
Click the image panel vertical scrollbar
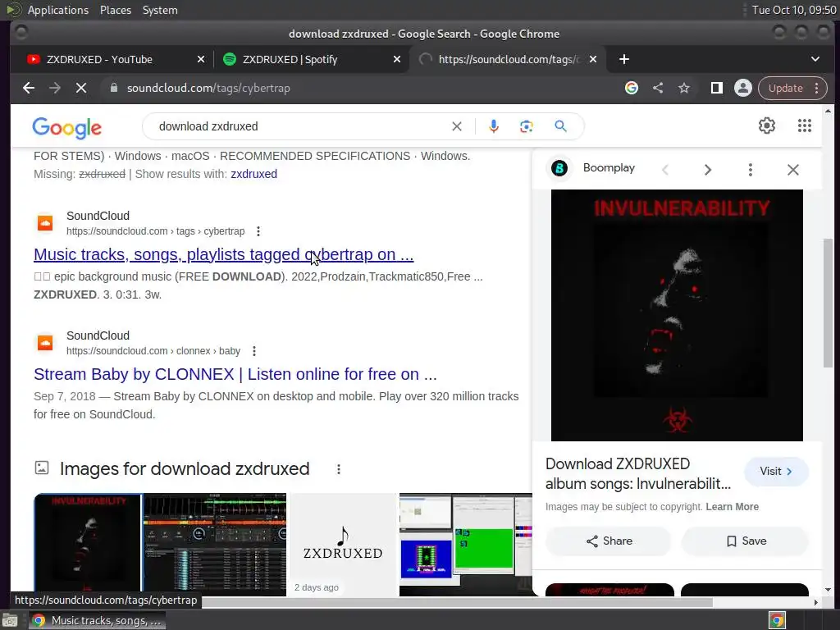point(828,303)
